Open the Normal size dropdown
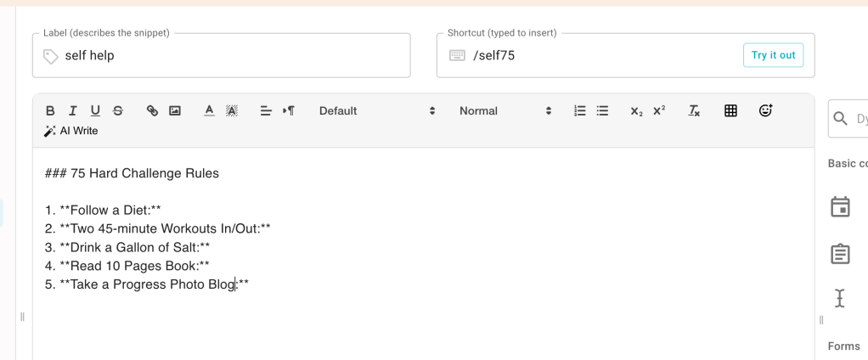Screen dimensions: 868x360 pyautogui.click(x=505, y=110)
